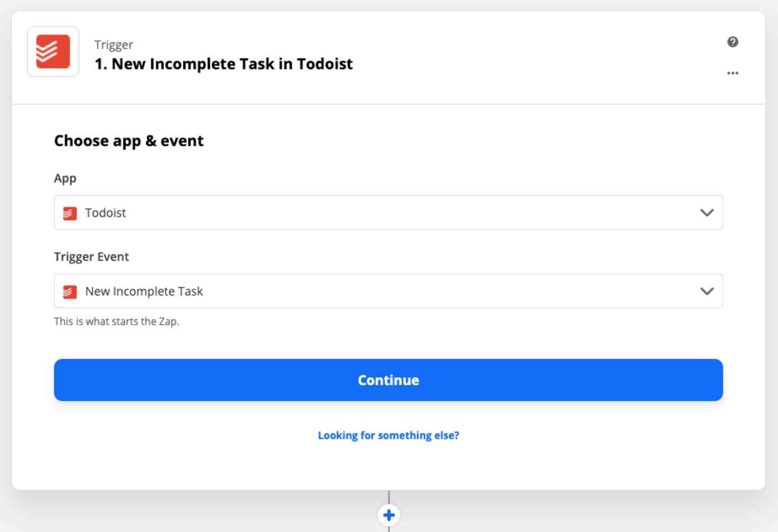Click the Choose app & event heading
The width and height of the screenshot is (778, 532).
(129, 141)
